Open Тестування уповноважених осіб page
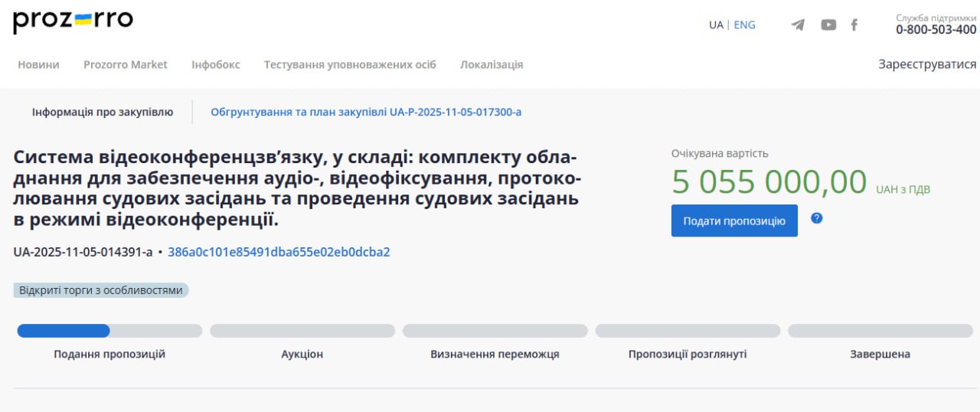 point(350,64)
